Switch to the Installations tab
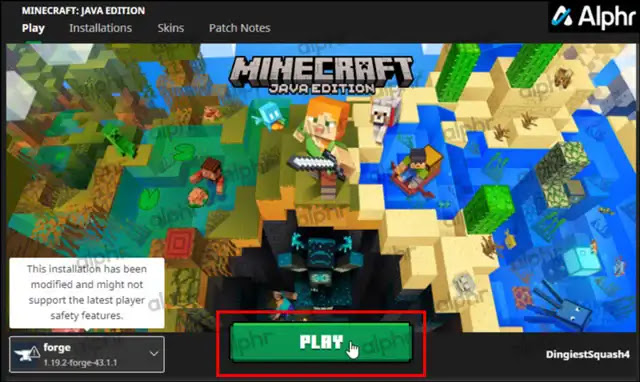640x382 pixels. coord(100,28)
